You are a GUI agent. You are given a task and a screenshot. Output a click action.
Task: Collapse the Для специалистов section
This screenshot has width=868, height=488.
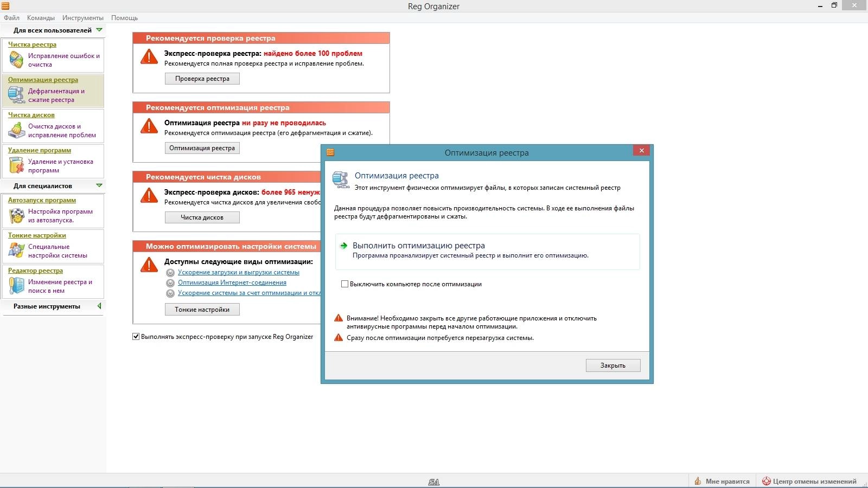pyautogui.click(x=99, y=185)
